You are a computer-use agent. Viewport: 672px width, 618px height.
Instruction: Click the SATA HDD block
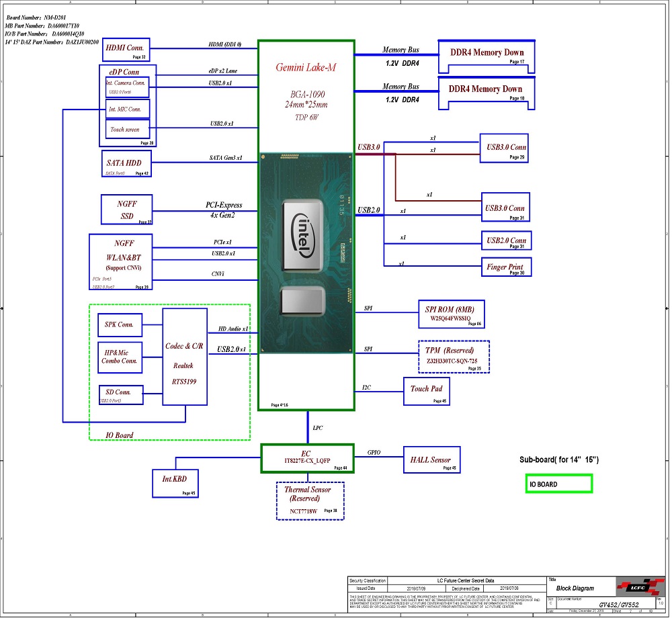click(126, 163)
